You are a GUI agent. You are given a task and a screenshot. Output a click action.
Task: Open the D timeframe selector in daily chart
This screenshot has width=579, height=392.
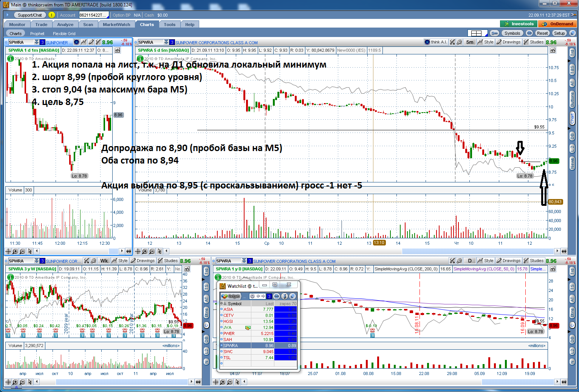pos(470,261)
